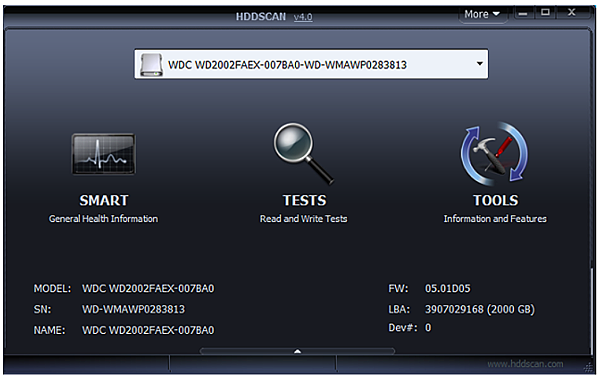Screen dimensions: 600x379
Task: Click the hard drive icon in drive selector
Action: [x=151, y=65]
